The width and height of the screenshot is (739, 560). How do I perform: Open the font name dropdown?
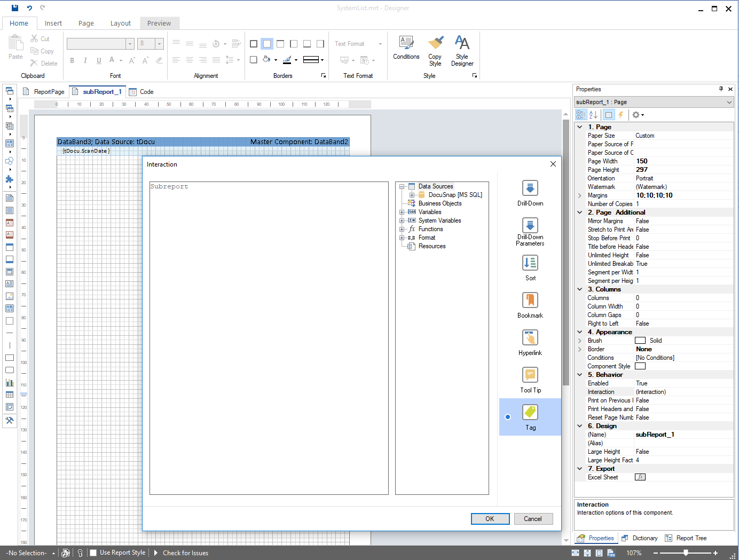130,44
